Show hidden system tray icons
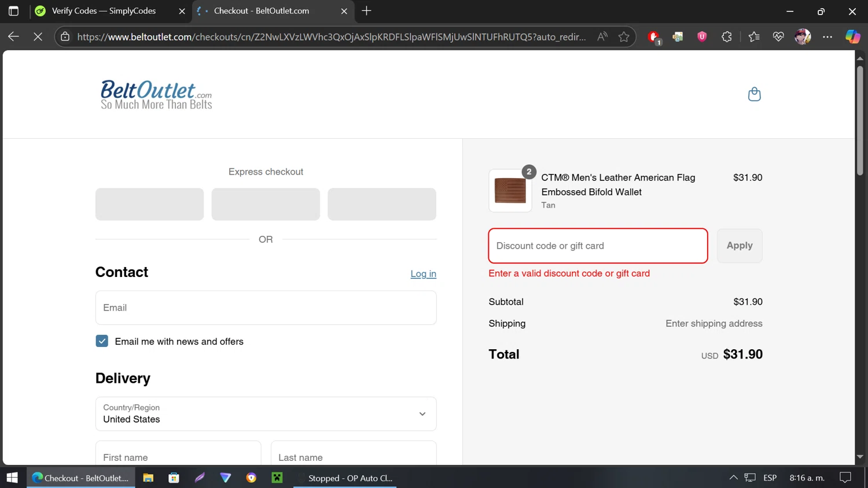Screen dimensions: 868x488 tap(733, 478)
